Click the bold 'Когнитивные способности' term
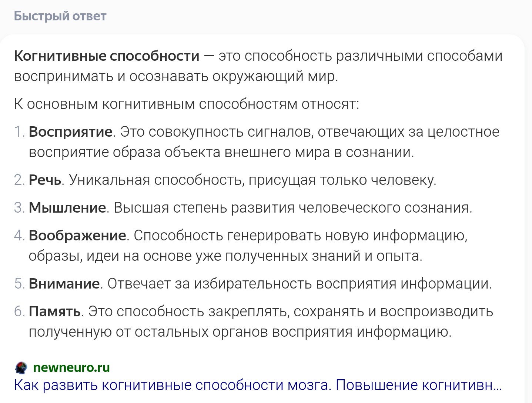 pos(107,56)
